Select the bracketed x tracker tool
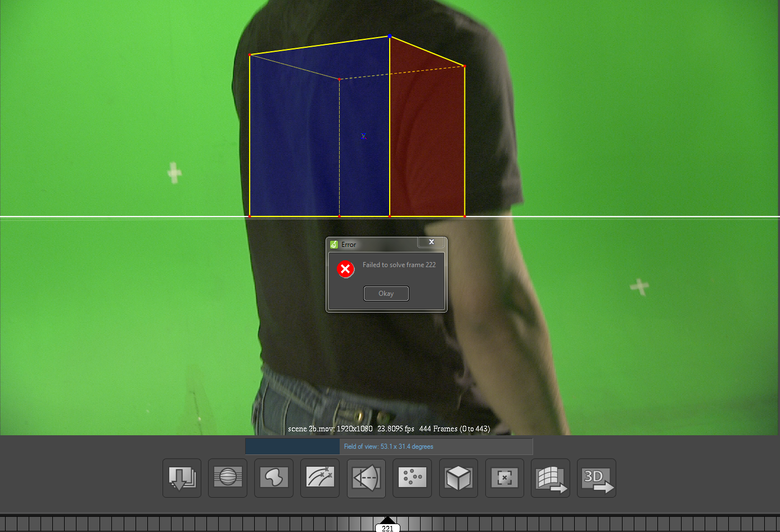Screen dimensions: 780x532 pos(504,478)
